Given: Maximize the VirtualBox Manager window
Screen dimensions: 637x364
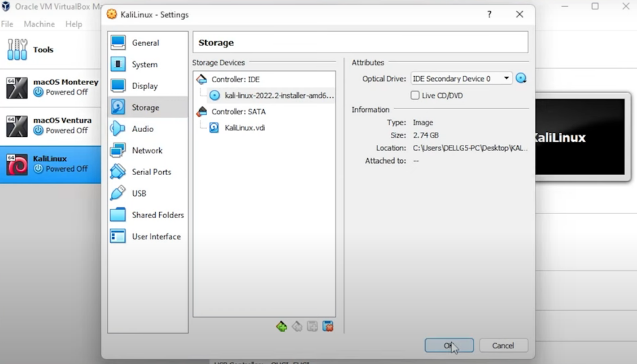Looking at the screenshot, I should (595, 6).
